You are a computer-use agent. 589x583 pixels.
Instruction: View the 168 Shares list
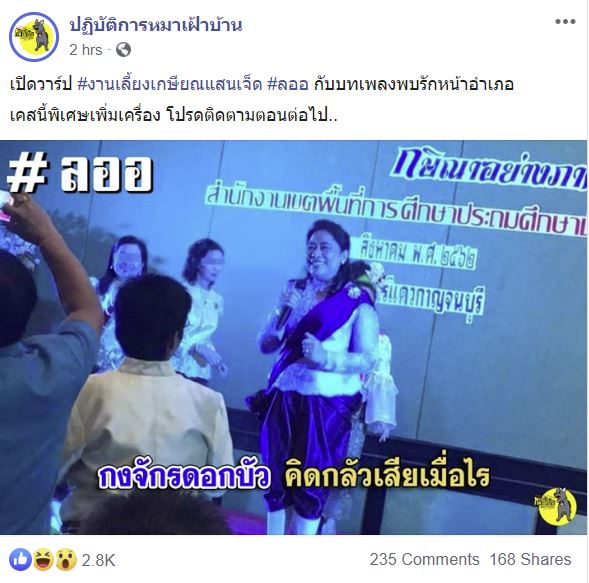tap(530, 559)
